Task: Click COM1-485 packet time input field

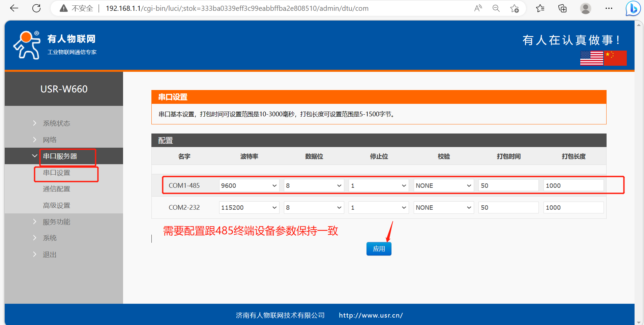Action: pyautogui.click(x=508, y=185)
